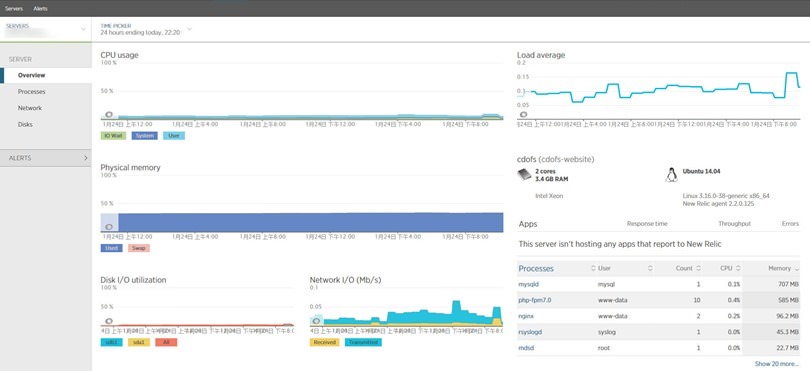Open the php-fpm7.0 process link
The height and width of the screenshot is (371, 810).
(x=535, y=300)
